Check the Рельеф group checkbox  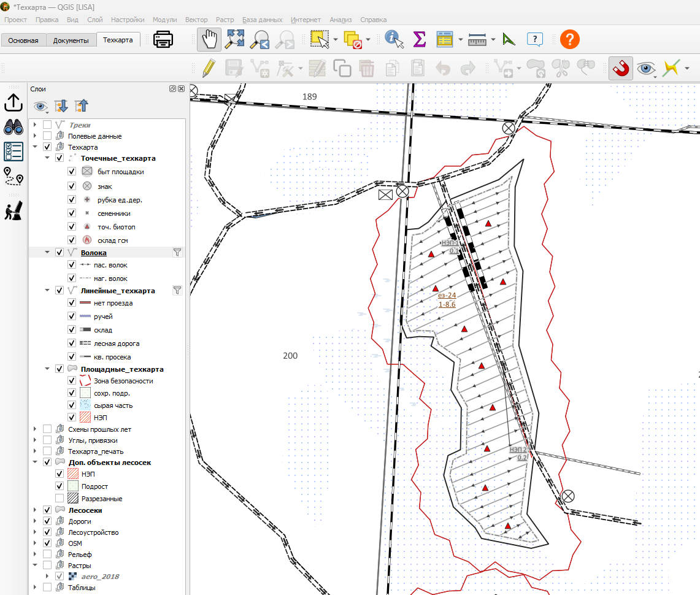(x=47, y=554)
